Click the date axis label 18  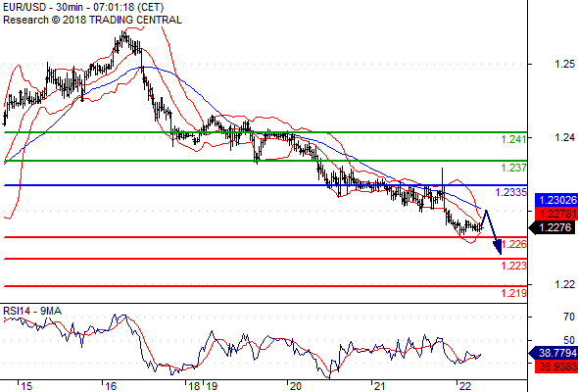click(x=194, y=386)
